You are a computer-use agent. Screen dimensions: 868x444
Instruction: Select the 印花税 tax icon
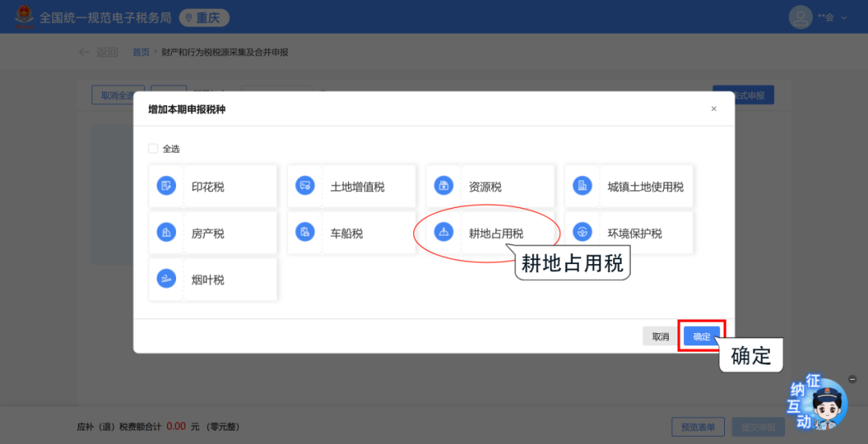[166, 186]
